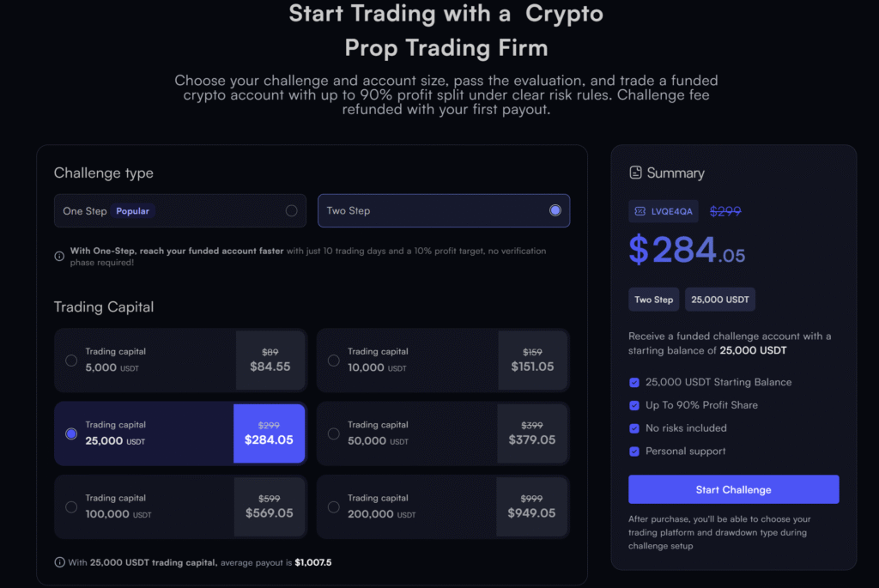The height and width of the screenshot is (588, 879).
Task: Toggle the Up To 90% Profit Share checkbox
Action: tap(633, 405)
